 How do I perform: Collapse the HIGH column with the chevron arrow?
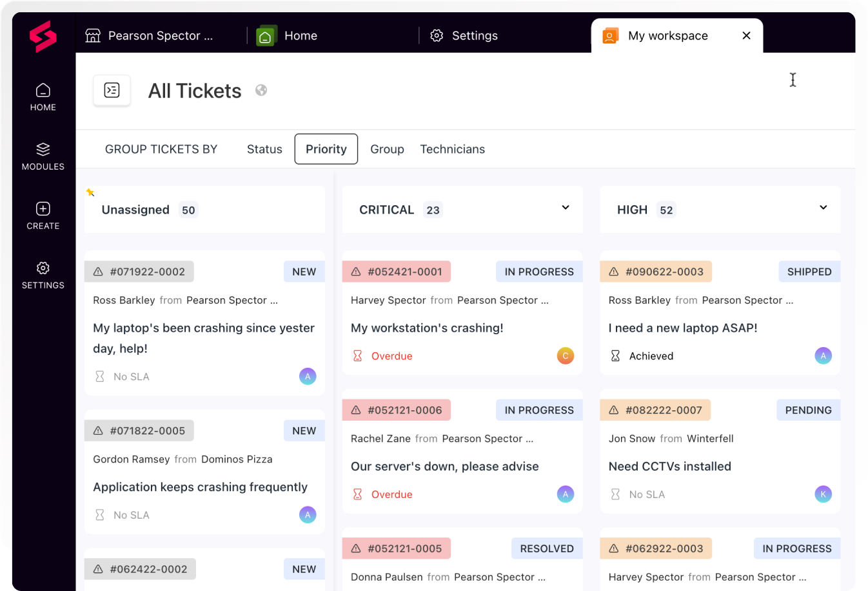pos(823,208)
